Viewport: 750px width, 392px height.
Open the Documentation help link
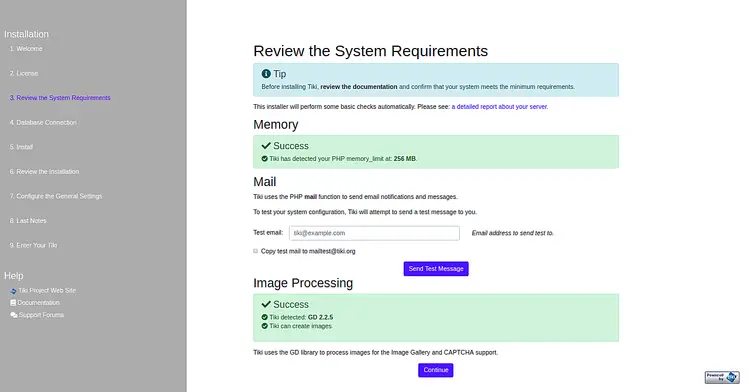coord(38,303)
